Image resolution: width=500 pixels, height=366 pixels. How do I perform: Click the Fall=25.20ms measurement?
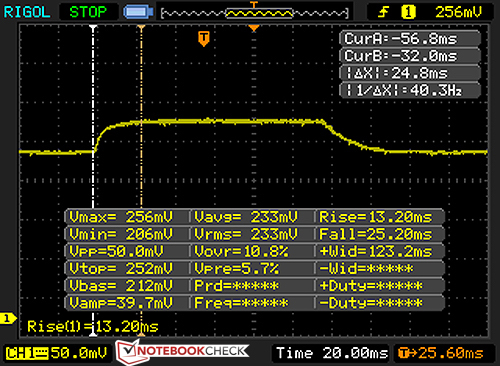point(376,234)
